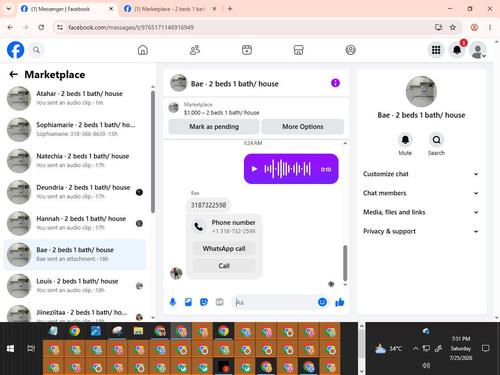Open the Chrome profile icon in toolbar
Image resolution: width=500 pixels, height=375 pixels.
474,27
